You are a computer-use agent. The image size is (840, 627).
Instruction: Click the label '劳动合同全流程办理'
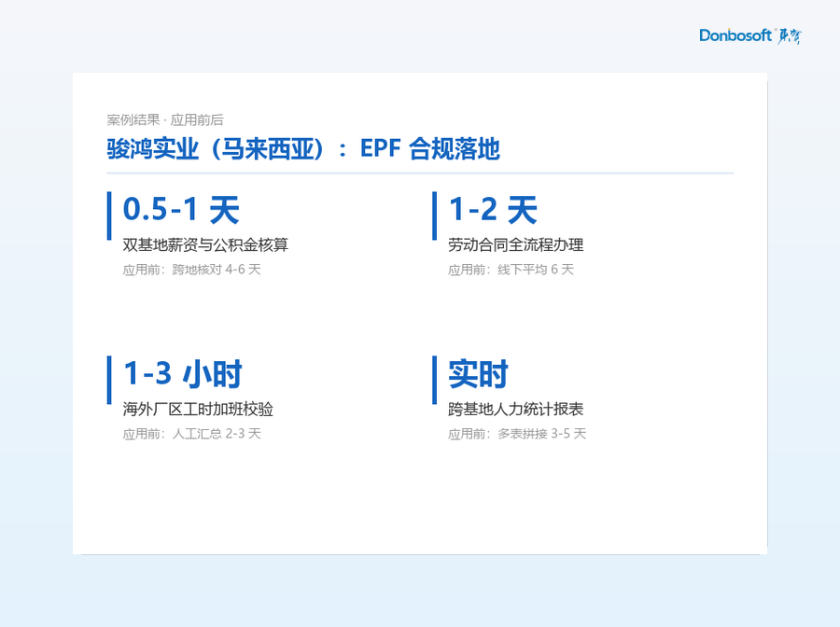pyautogui.click(x=516, y=244)
